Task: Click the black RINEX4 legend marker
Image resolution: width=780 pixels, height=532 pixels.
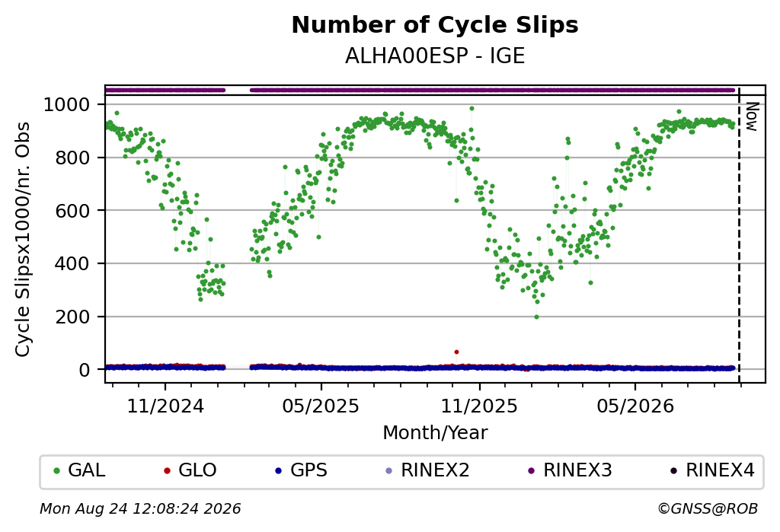Action: pos(673,470)
